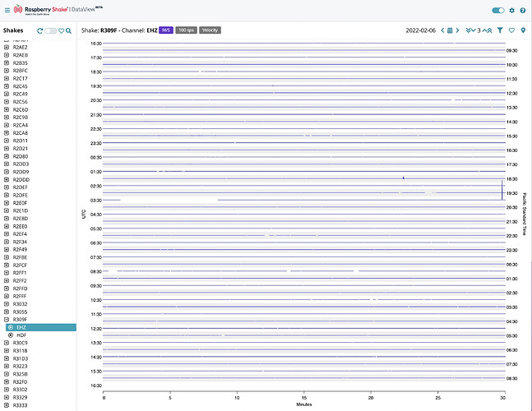Select shake R31D3 in the list

21,358
